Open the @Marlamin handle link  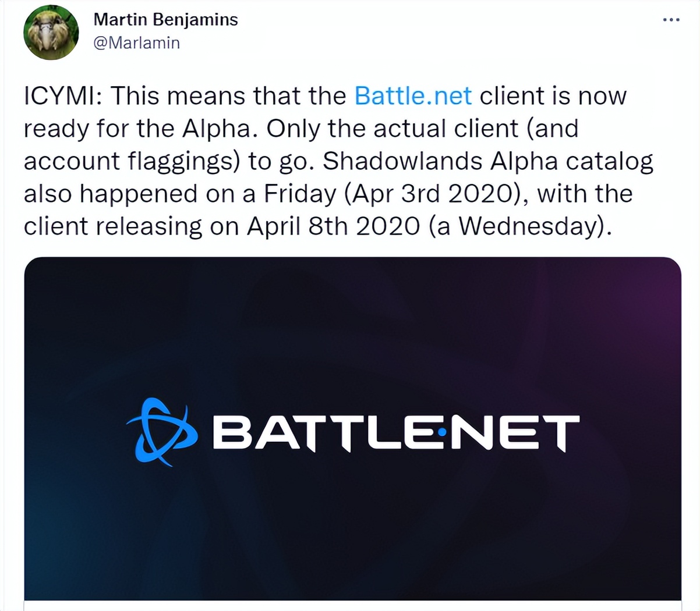click(x=136, y=43)
